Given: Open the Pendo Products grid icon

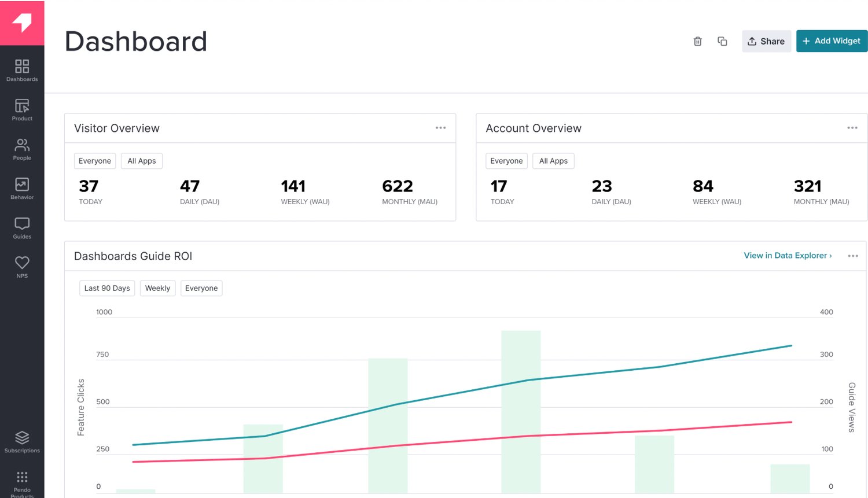Looking at the screenshot, I should (22, 477).
